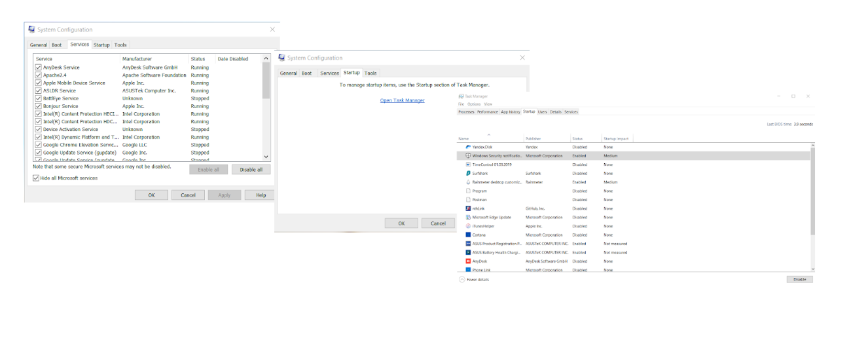Uncheck the Device Activation Service checkbox

[x=39, y=130]
